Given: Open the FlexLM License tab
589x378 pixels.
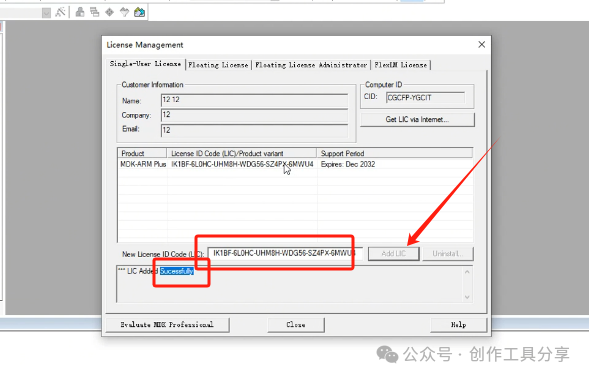Looking at the screenshot, I should [400, 65].
